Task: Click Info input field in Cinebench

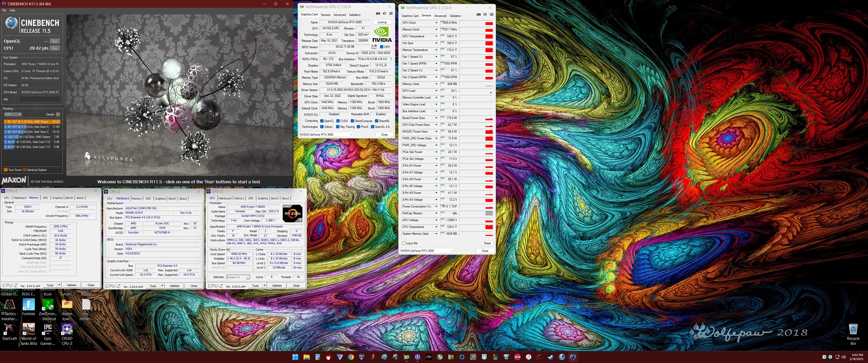Action: pyautogui.click(x=40, y=99)
